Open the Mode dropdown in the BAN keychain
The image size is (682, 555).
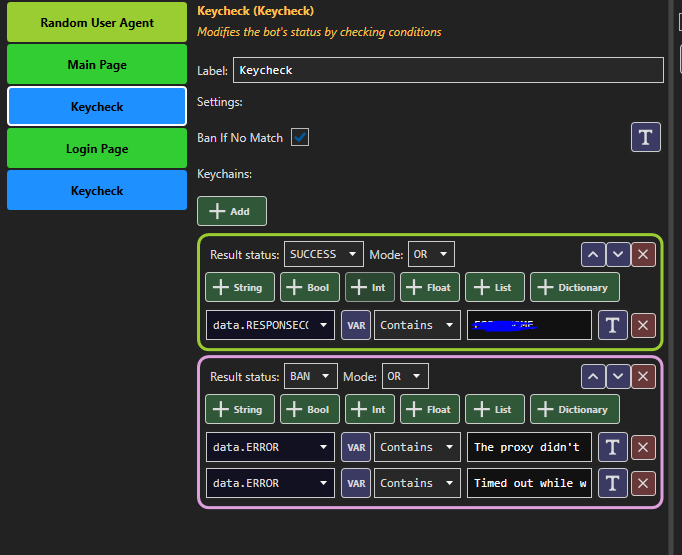pyautogui.click(x=405, y=376)
